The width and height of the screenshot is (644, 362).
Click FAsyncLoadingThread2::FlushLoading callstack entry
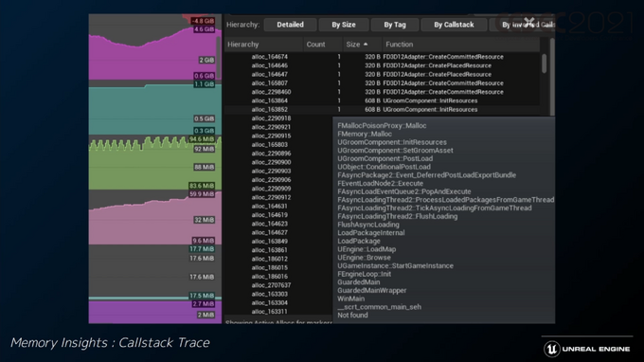point(397,216)
